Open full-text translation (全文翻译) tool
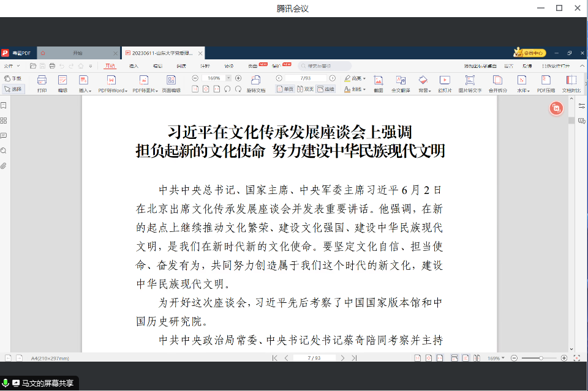The image size is (588, 391). coord(401,80)
